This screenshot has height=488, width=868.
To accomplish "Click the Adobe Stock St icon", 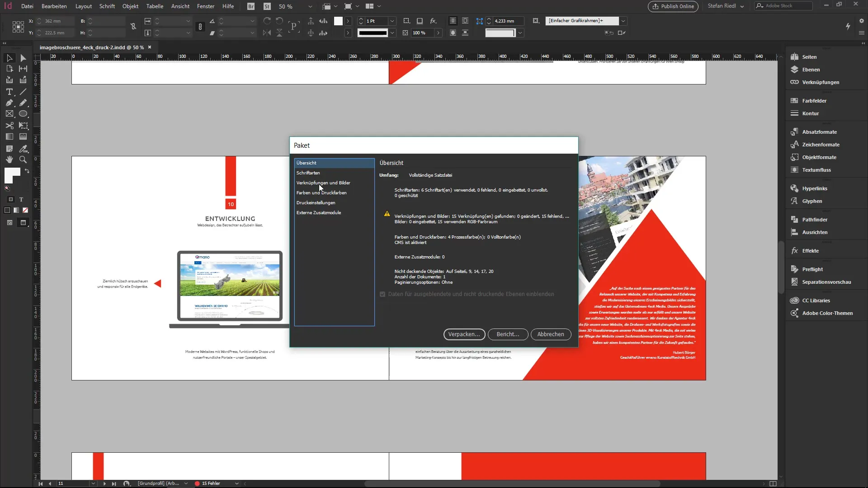I will 267,6.
